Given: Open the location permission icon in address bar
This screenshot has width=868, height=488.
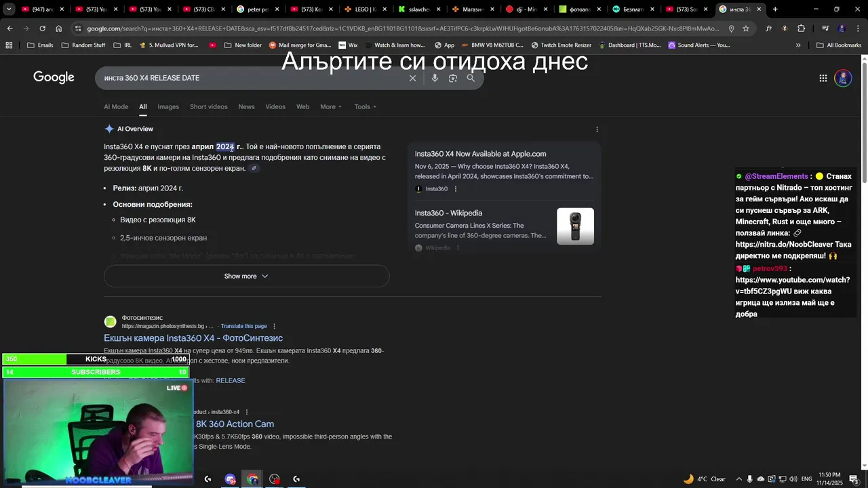Looking at the screenshot, I should pyautogui.click(x=731, y=28).
